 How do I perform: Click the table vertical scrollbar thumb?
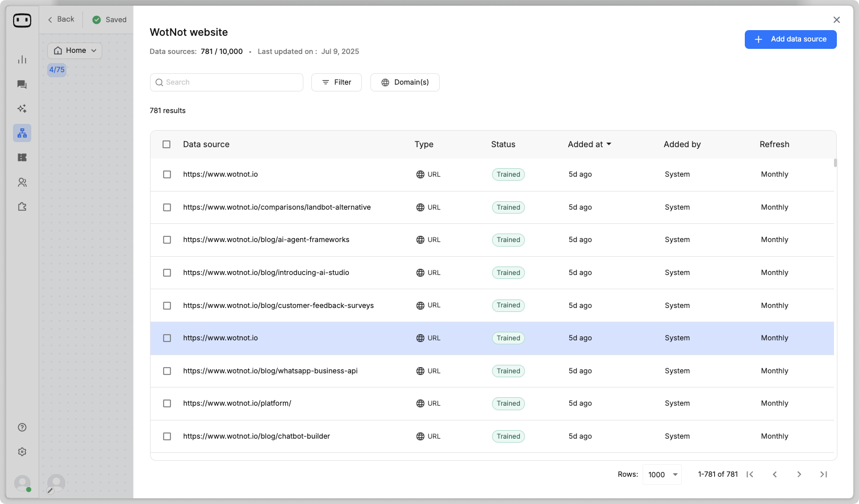[x=835, y=163]
